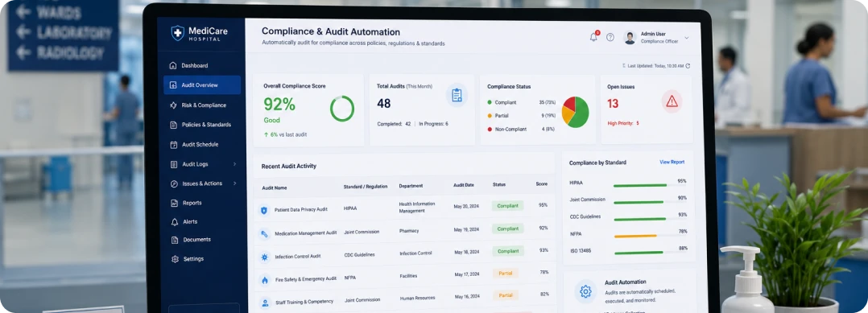The height and width of the screenshot is (313, 868).
Task: Click the Staff Training & Competency icon
Action: 265,303
